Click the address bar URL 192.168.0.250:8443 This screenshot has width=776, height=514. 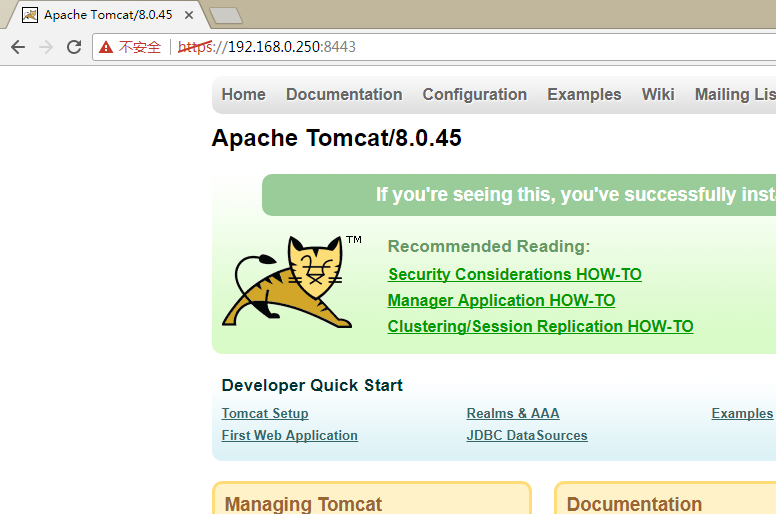pyautogui.click(x=267, y=47)
